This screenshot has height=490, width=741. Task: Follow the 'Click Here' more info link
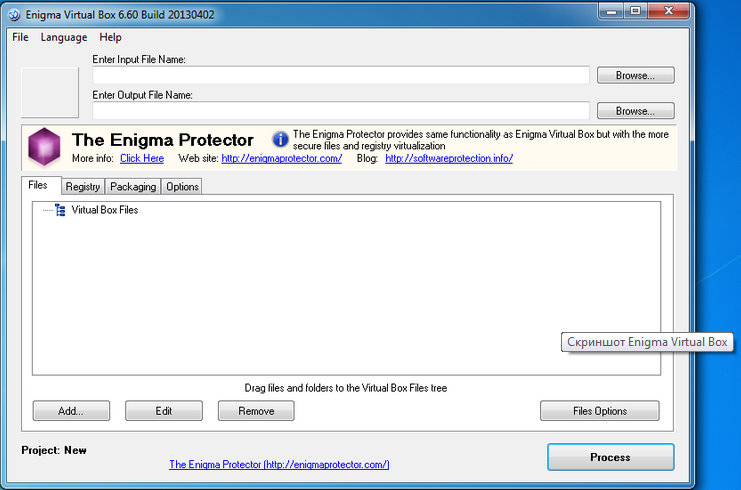(142, 158)
